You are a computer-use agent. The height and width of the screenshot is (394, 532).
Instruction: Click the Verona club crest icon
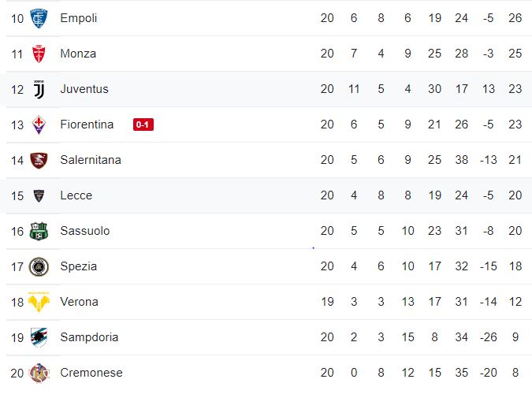pos(39,302)
